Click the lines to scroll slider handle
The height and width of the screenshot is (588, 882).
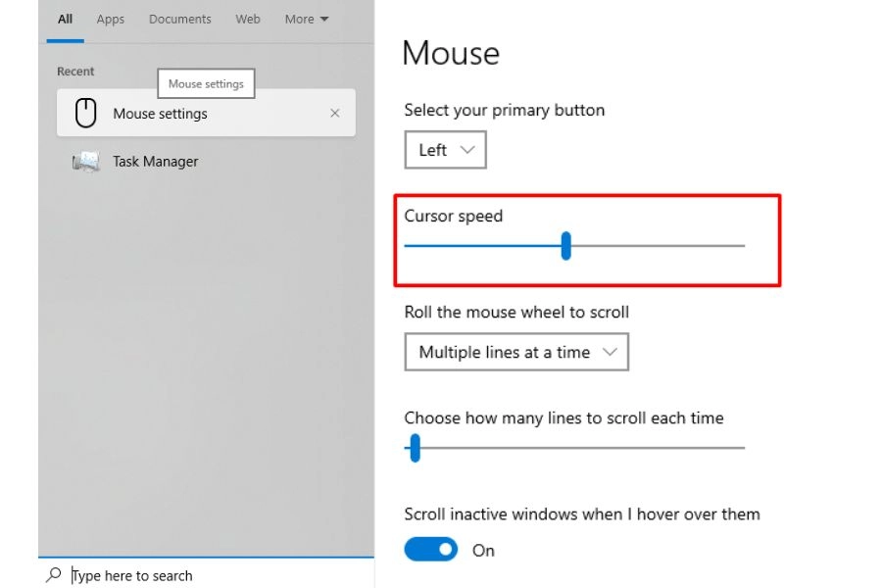click(x=416, y=448)
